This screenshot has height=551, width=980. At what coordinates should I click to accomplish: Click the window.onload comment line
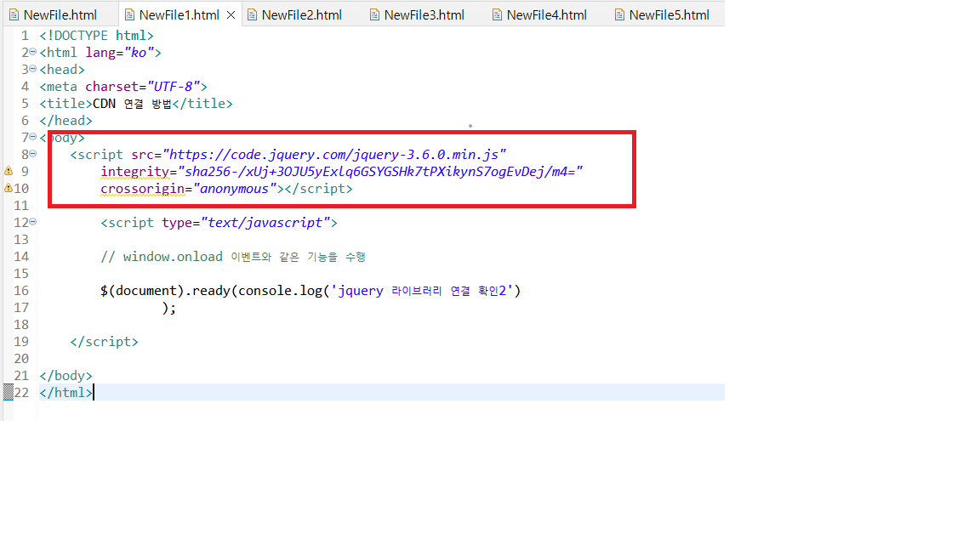(233, 257)
